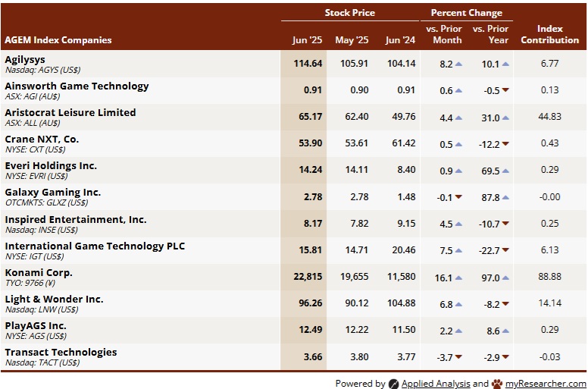The width and height of the screenshot is (588, 389).
Task: Click Konami's index contribution 88.88
Action: [x=550, y=277]
